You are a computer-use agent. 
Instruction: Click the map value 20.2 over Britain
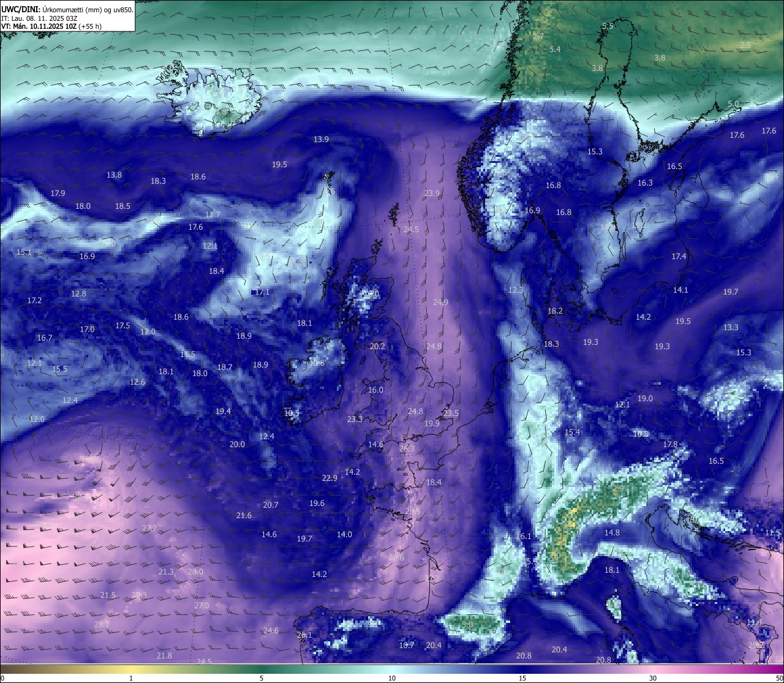tap(377, 346)
